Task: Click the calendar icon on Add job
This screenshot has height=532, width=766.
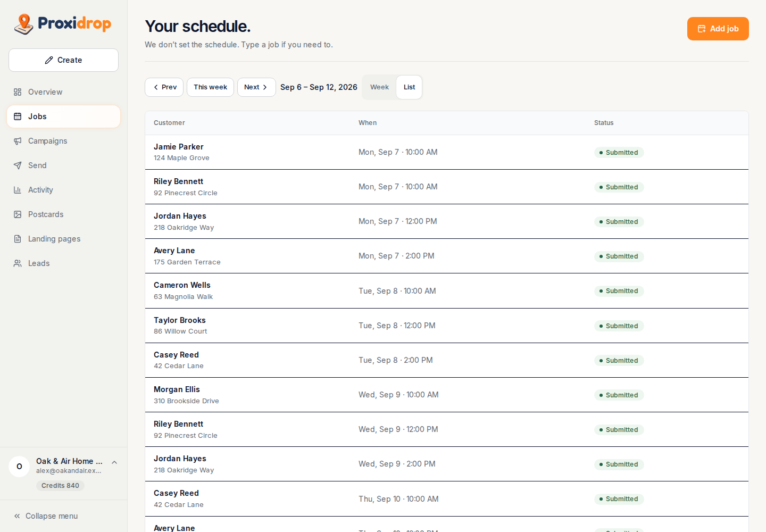Action: click(x=702, y=29)
